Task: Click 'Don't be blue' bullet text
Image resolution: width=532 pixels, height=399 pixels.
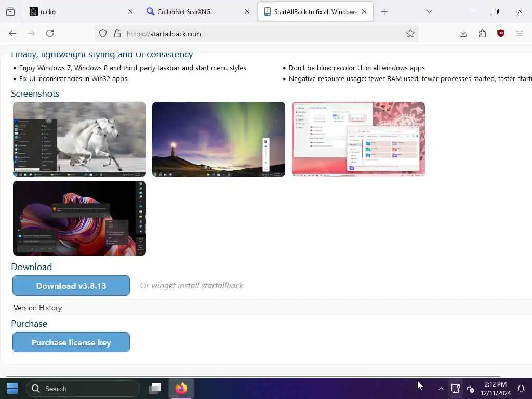Action: pyautogui.click(x=356, y=68)
